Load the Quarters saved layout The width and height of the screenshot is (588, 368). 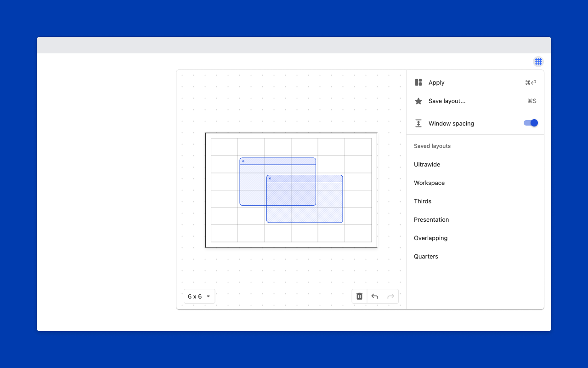[x=475, y=256]
